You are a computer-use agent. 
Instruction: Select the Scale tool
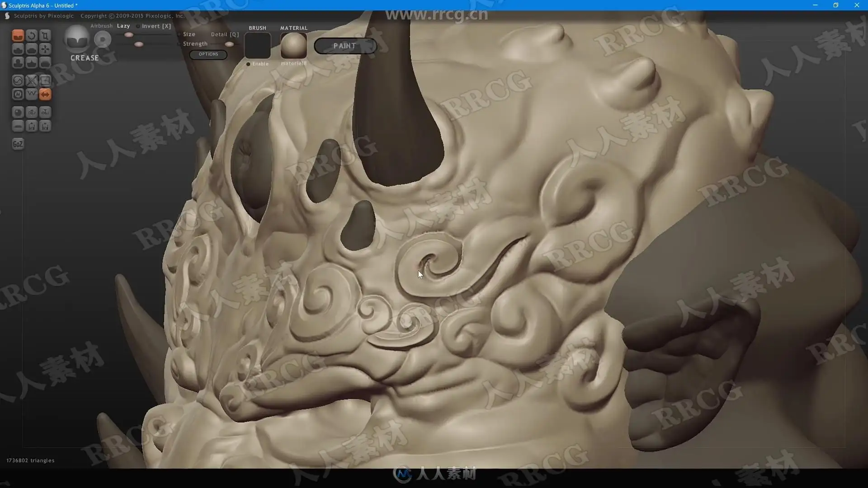click(x=45, y=36)
